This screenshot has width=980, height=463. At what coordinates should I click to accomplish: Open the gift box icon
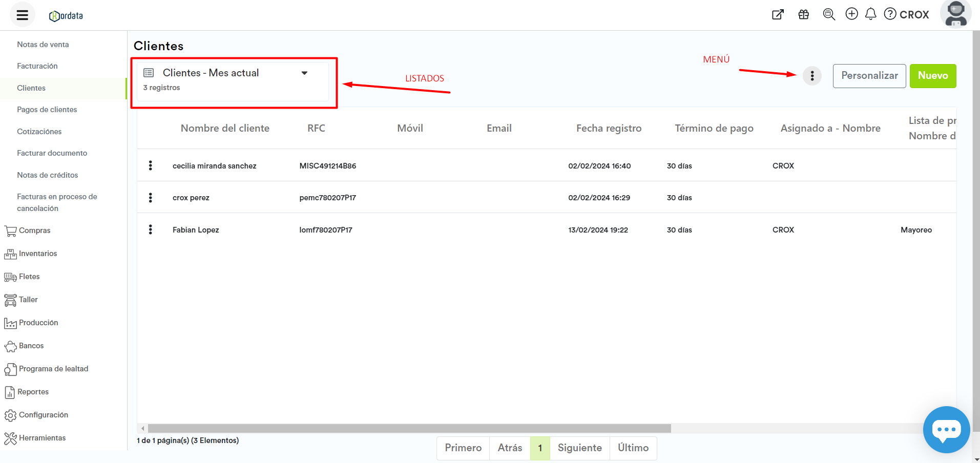[803, 14]
